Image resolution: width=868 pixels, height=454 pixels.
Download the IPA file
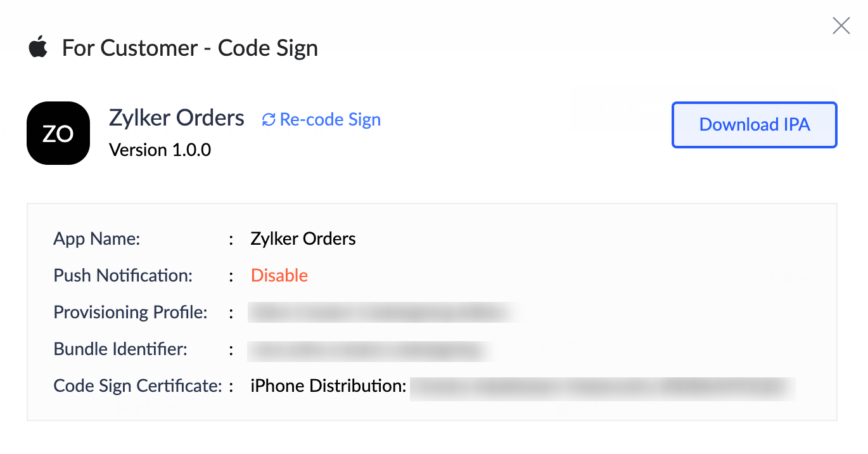tap(755, 125)
